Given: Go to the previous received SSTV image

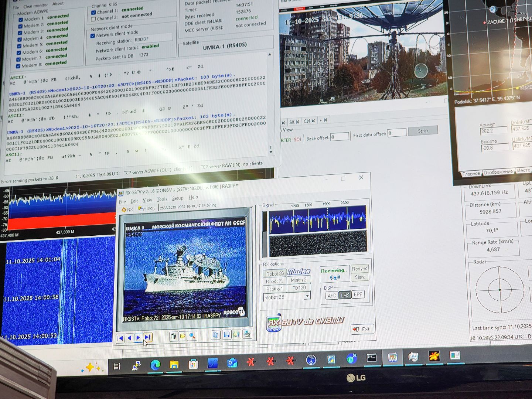Looking at the screenshot, I should pos(129,338).
